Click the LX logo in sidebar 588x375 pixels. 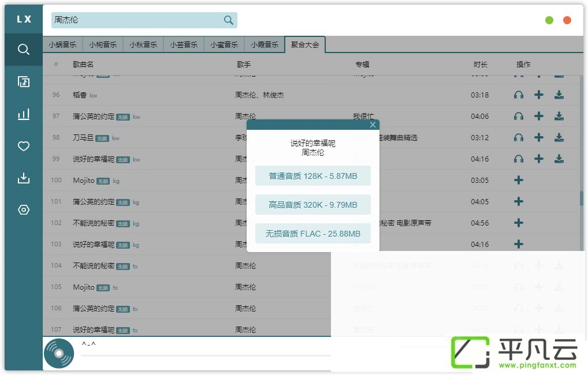24,19
